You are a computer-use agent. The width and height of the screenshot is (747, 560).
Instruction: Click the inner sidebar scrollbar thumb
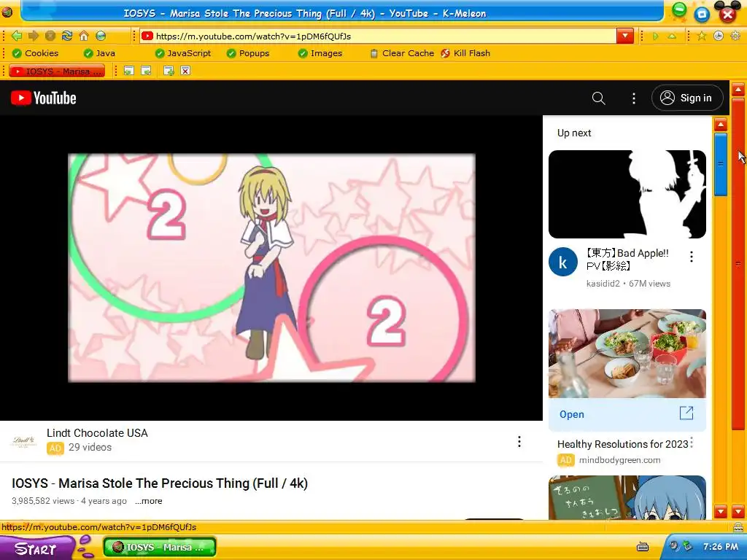click(721, 164)
